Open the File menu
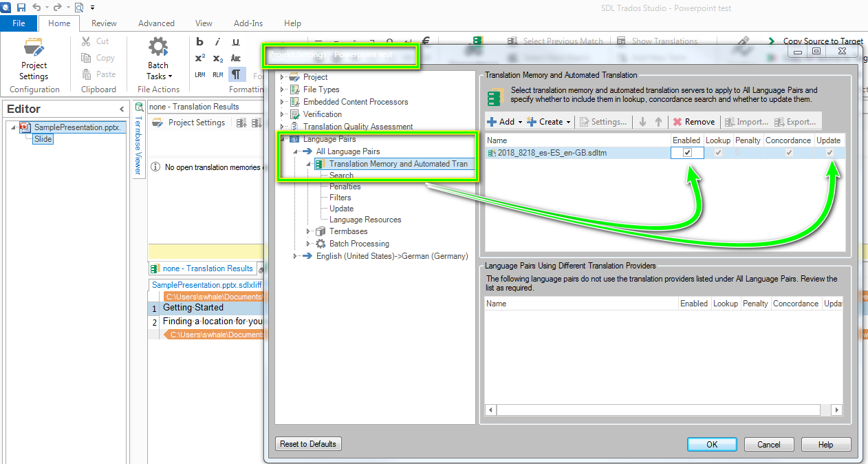Image resolution: width=868 pixels, height=464 pixels. [x=19, y=23]
